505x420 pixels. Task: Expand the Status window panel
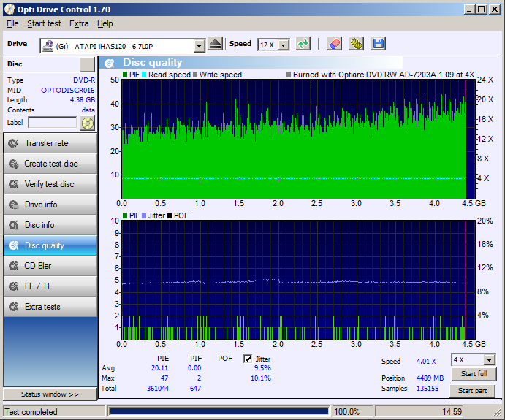(x=50, y=394)
